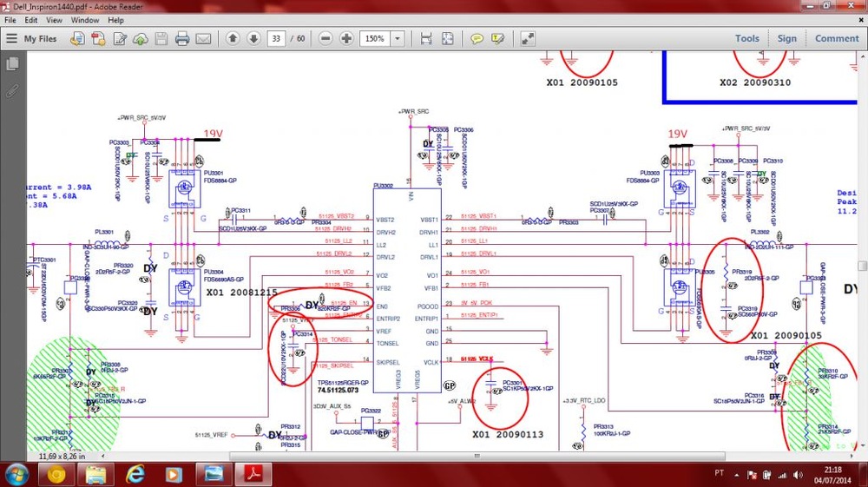Go to next page arrow

coord(253,39)
